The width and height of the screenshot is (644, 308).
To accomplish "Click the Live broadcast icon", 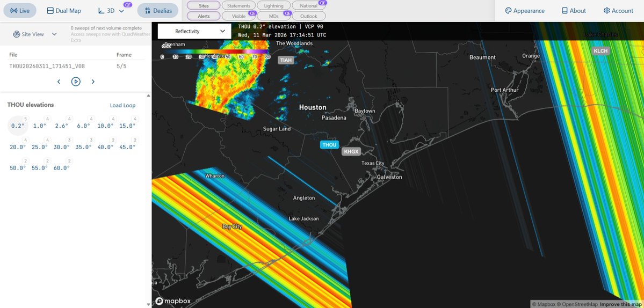I will pyautogui.click(x=13, y=11).
